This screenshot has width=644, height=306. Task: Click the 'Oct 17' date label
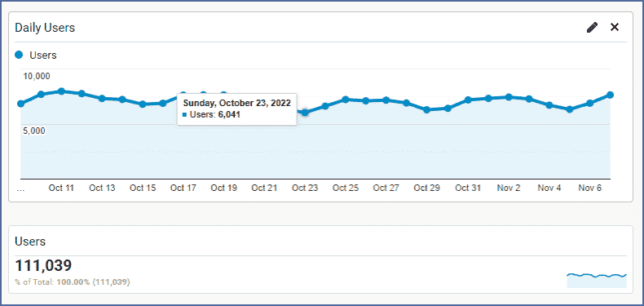183,188
